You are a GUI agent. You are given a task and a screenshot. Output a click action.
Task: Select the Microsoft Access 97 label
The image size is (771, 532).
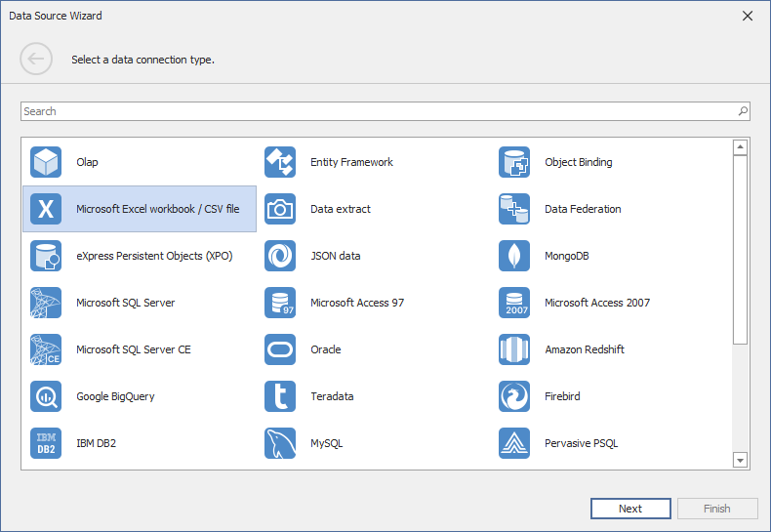point(357,303)
